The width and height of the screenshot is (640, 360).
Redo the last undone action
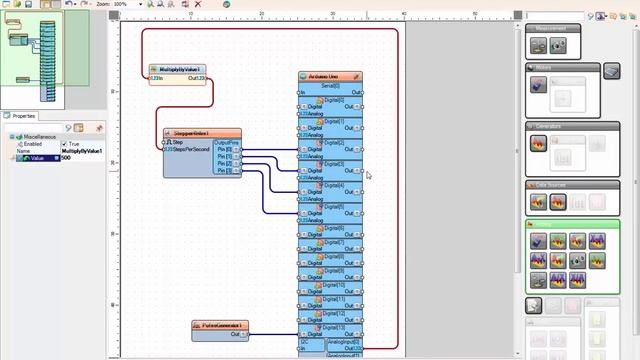pos(83,4)
